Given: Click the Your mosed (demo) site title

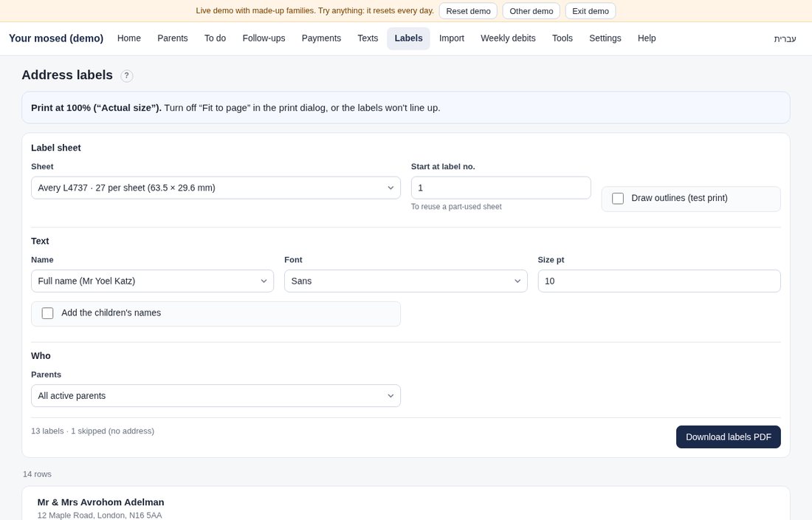Looking at the screenshot, I should coord(56,38).
